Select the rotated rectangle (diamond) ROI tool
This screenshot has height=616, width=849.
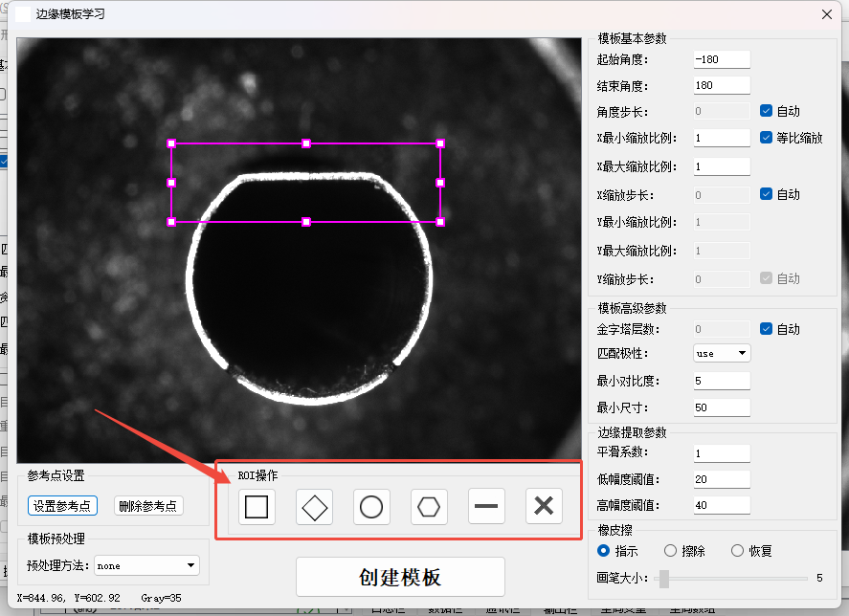pos(314,506)
